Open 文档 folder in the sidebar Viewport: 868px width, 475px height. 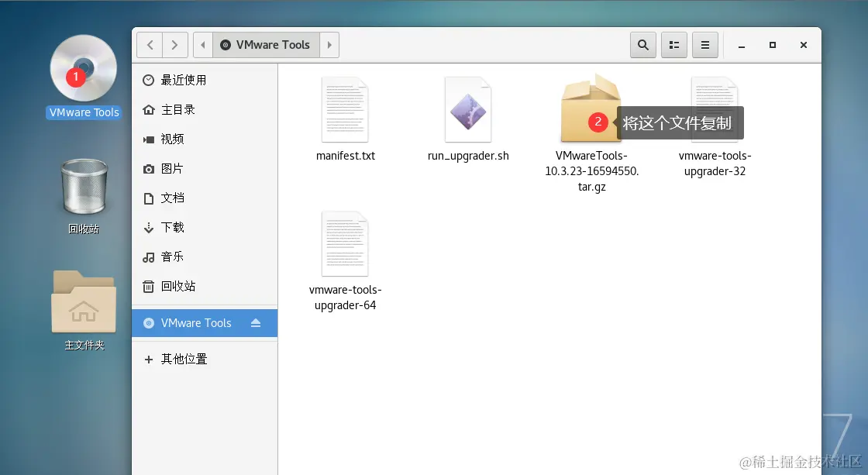205,198
